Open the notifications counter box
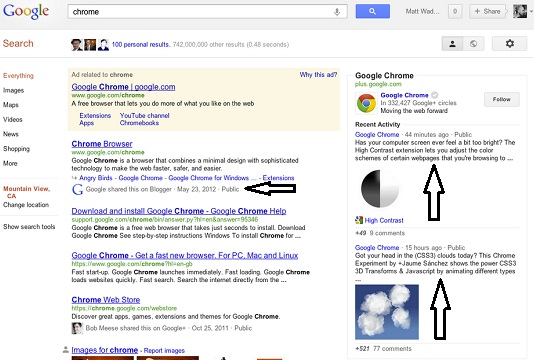Viewport: 534px width, 360px height. 455,12
